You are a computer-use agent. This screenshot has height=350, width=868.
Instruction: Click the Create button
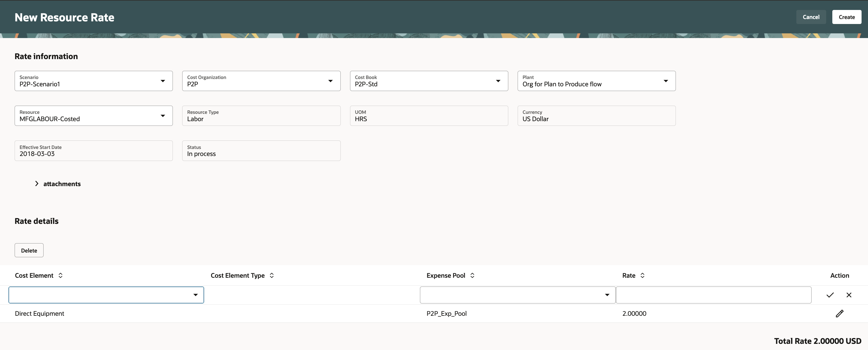[846, 17]
